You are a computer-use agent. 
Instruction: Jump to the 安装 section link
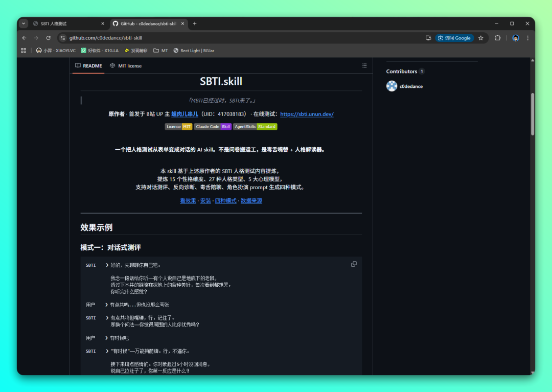tap(205, 200)
